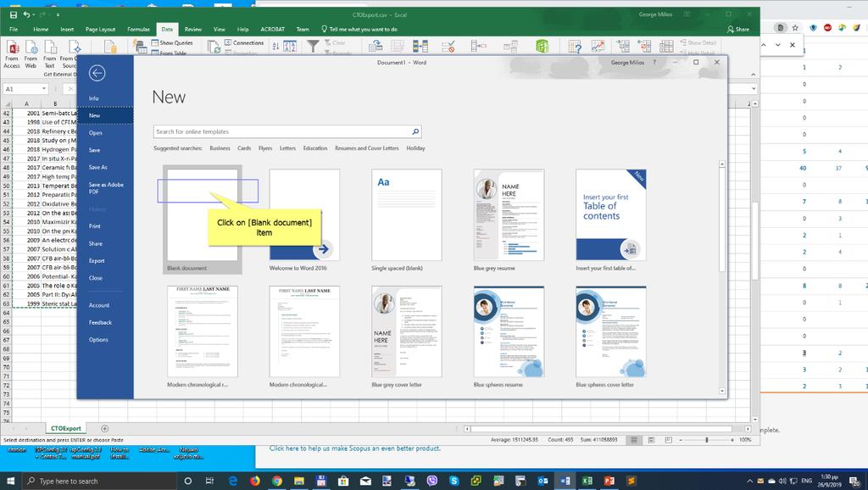Click the Manage Data Model green icon

542,46
